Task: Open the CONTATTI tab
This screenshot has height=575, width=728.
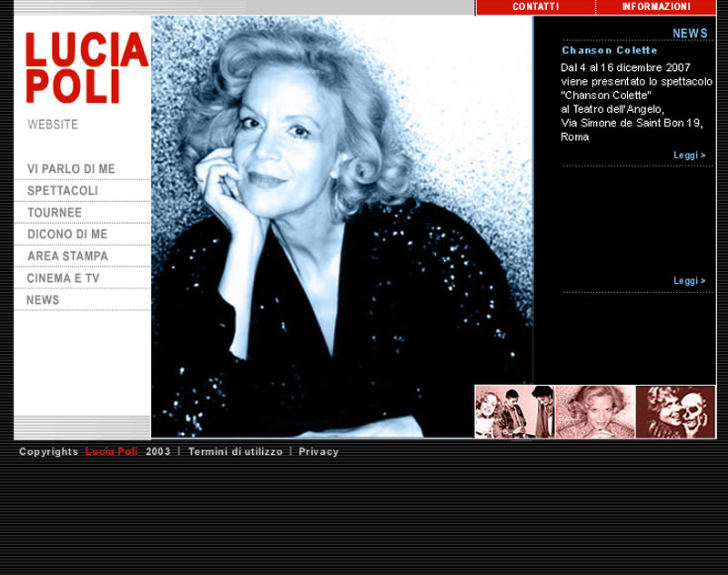Action: tap(535, 7)
